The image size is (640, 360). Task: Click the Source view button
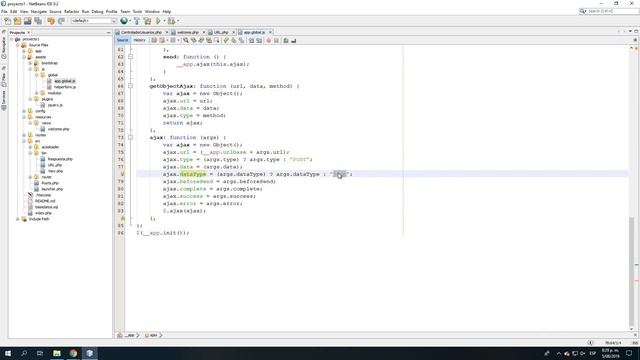pos(122,40)
